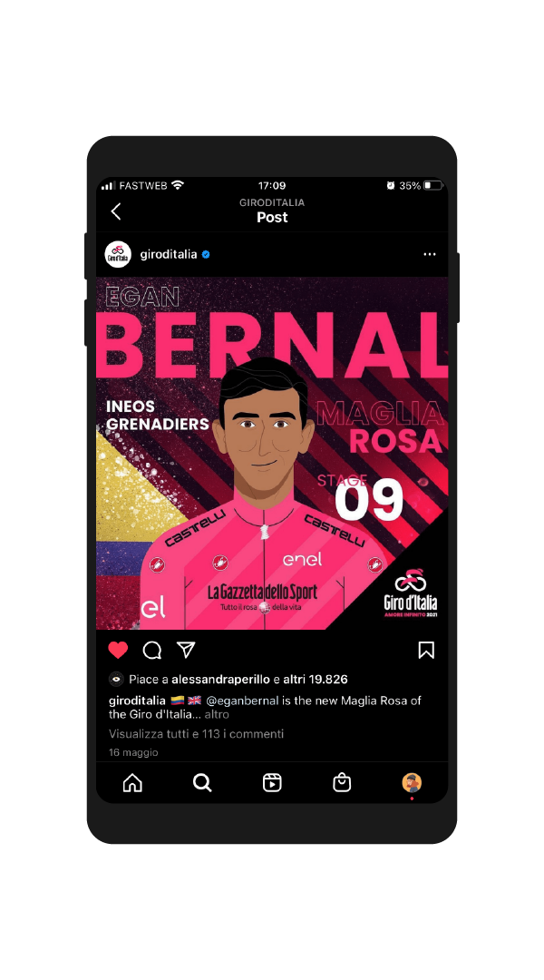
Task: Expand the caption with 'altro'
Action: pos(217,714)
